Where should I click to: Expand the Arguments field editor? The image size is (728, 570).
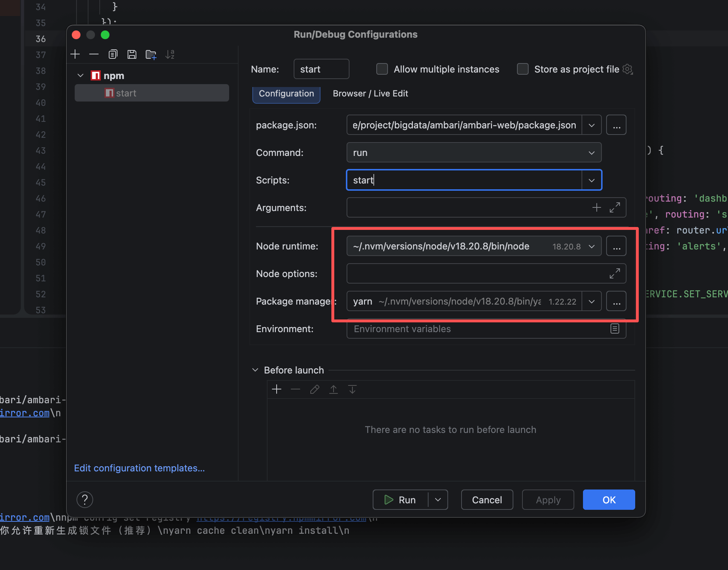615,207
